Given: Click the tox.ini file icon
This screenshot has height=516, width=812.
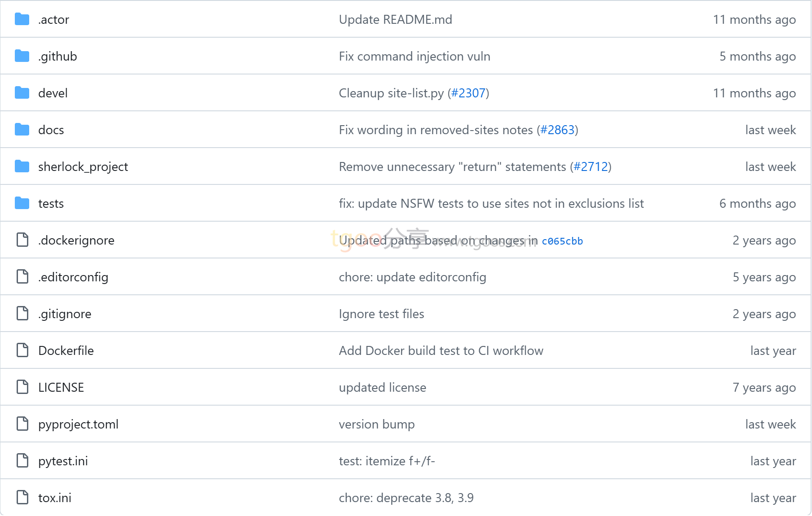Looking at the screenshot, I should (x=22, y=497).
